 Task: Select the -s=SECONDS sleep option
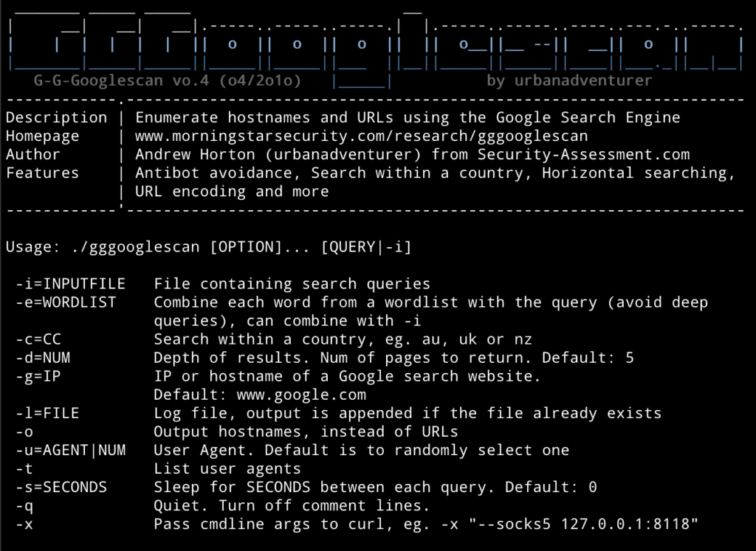[x=61, y=487]
